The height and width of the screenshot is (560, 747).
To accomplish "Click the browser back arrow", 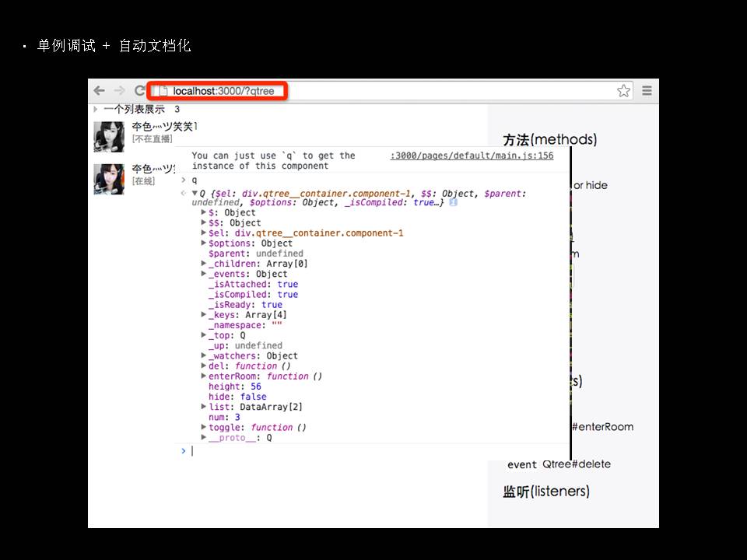I will pos(100,91).
